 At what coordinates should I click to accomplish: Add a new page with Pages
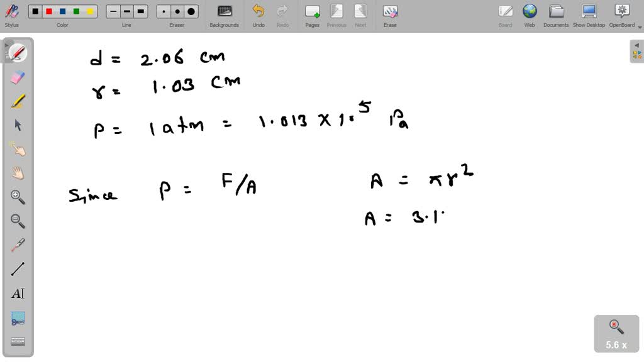[x=312, y=16]
